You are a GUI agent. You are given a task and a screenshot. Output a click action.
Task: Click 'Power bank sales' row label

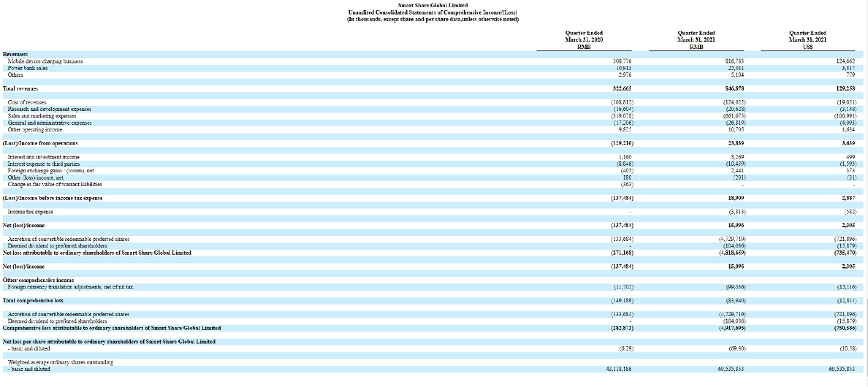[28, 68]
